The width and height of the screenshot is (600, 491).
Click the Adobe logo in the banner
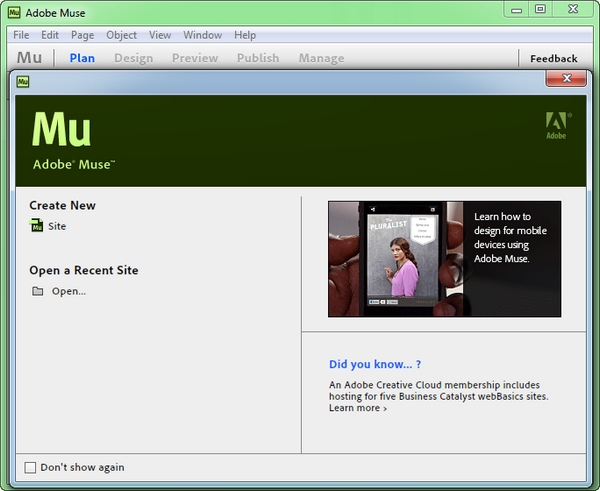click(558, 128)
